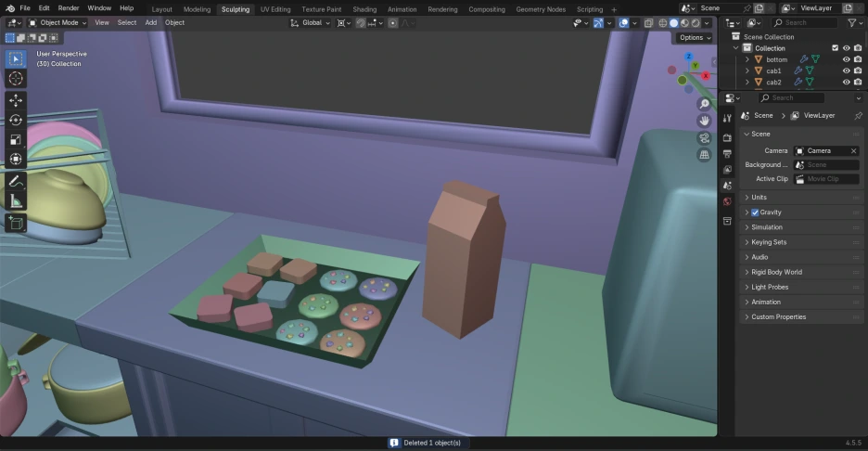868x451 pixels.
Task: Disable Collection in renders via camera icon
Action: point(858,48)
